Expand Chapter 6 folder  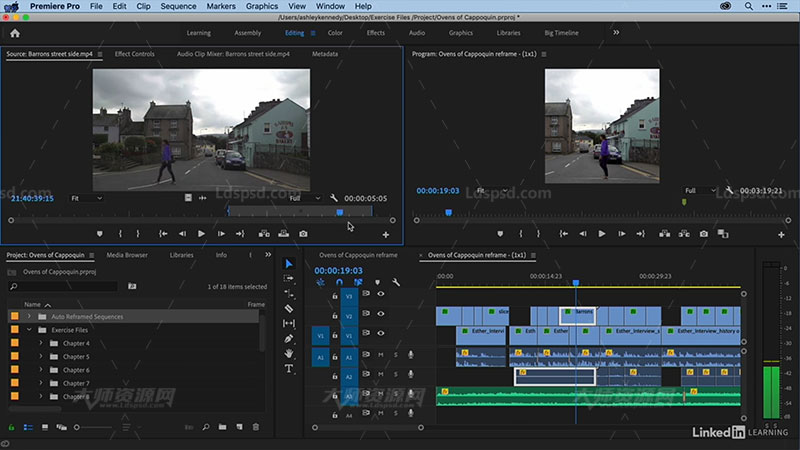click(x=41, y=369)
